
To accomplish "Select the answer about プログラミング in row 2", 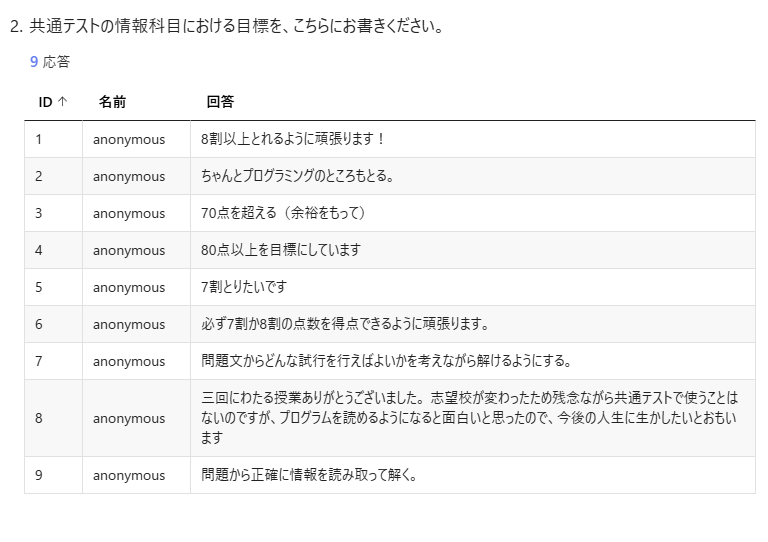I will pos(297,176).
